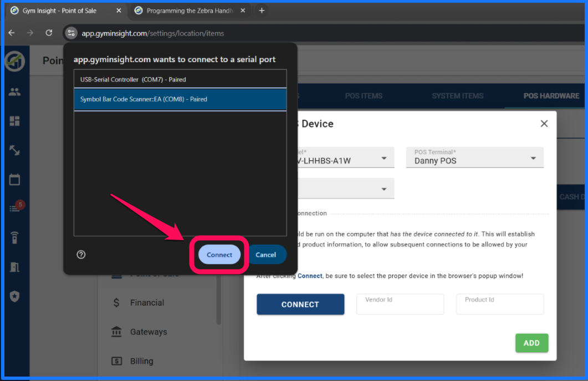Open the shield star admin icon
This screenshot has width=588, height=381.
pos(14,297)
